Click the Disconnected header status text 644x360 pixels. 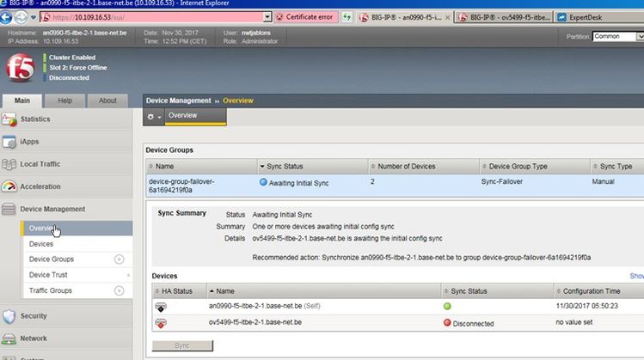69,78
